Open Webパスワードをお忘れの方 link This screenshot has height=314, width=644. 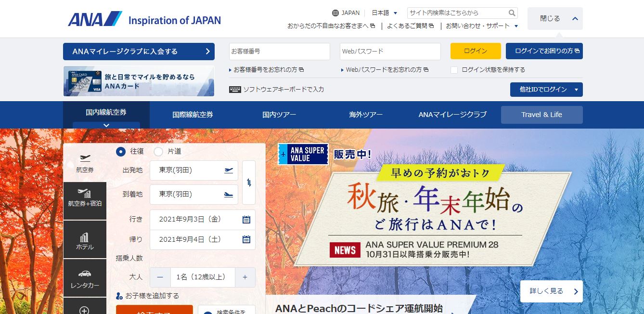click(385, 70)
